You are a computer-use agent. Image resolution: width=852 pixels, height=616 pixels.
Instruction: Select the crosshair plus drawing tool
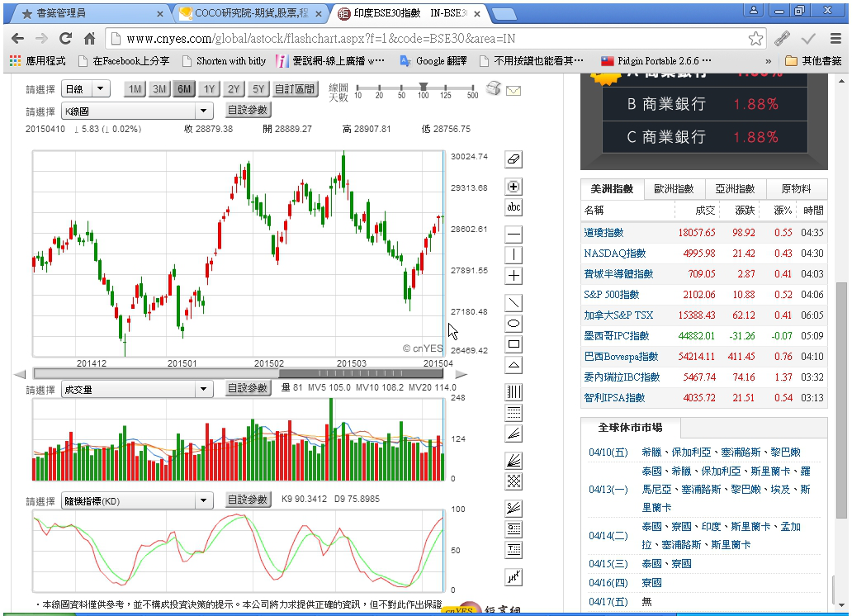[x=514, y=276]
